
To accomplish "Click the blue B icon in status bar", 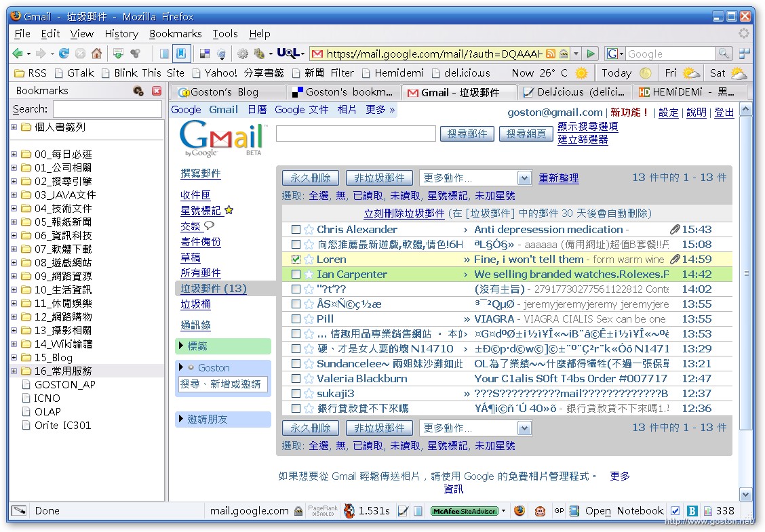I will [x=692, y=511].
